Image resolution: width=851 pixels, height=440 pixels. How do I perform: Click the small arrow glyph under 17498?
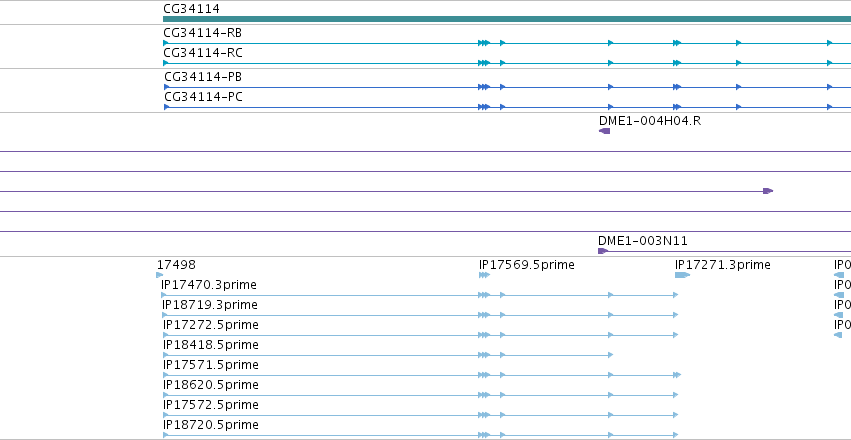pyautogui.click(x=160, y=275)
